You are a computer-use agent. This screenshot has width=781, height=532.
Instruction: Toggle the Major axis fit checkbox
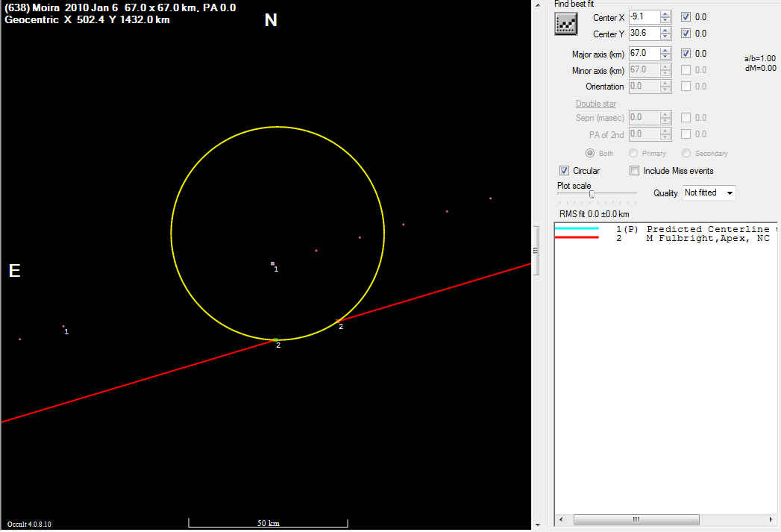click(x=686, y=54)
